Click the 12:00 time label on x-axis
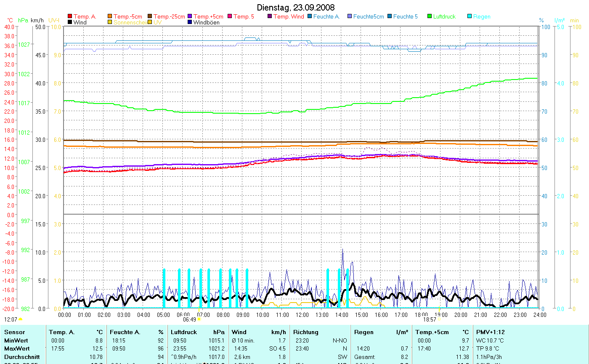The width and height of the screenshot is (589, 364). click(302, 314)
